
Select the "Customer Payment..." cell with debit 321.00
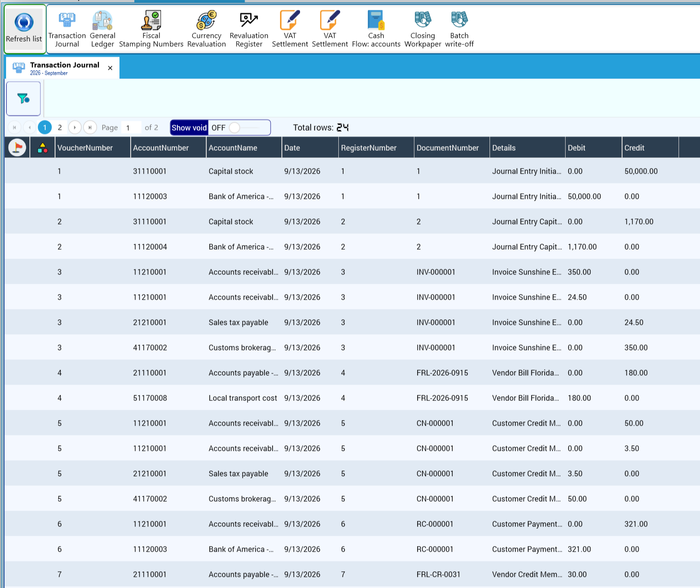pos(527,549)
